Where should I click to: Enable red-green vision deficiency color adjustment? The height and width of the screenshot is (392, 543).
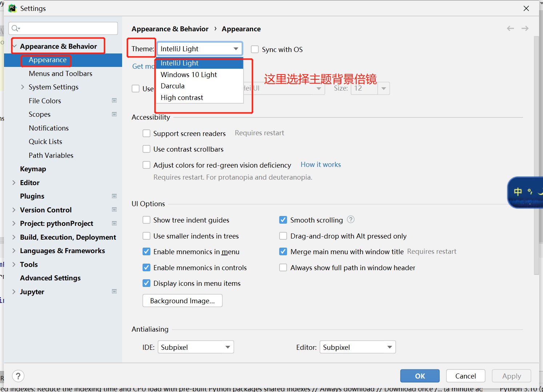[146, 165]
